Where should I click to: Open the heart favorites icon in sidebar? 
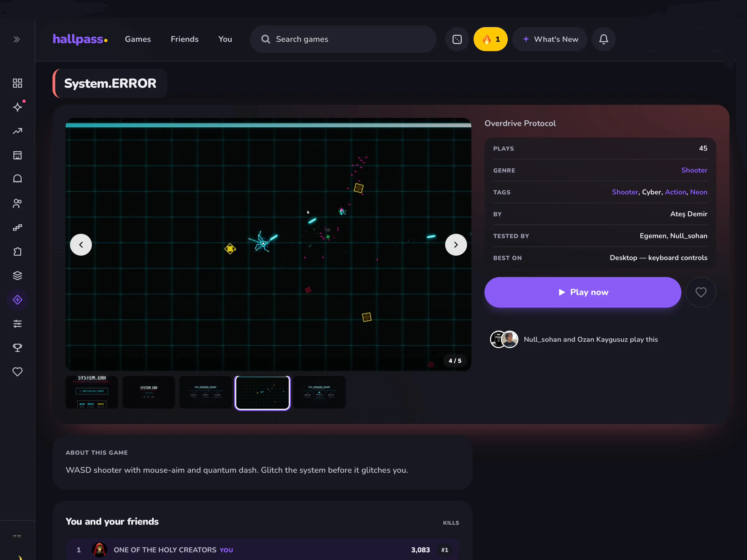coord(17,372)
